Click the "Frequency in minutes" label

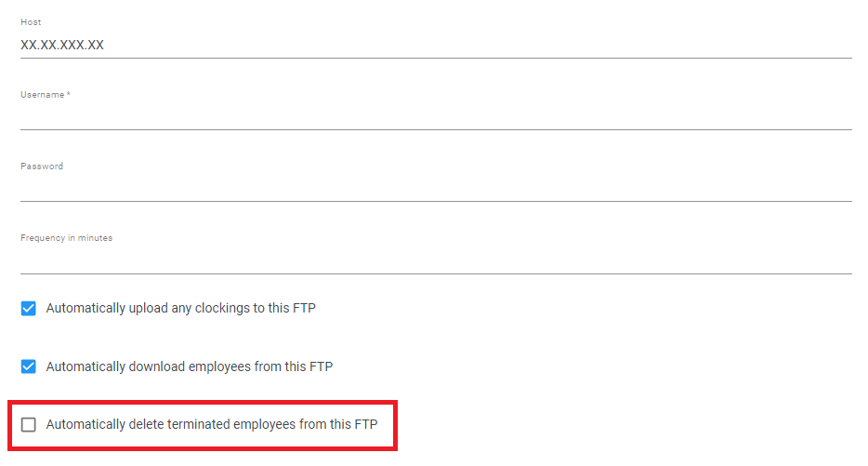[66, 238]
